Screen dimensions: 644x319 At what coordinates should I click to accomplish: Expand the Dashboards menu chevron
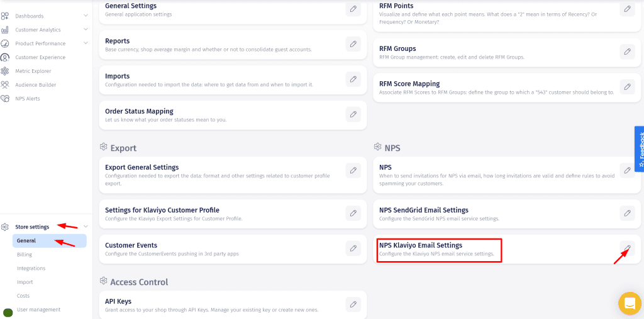[x=86, y=16]
